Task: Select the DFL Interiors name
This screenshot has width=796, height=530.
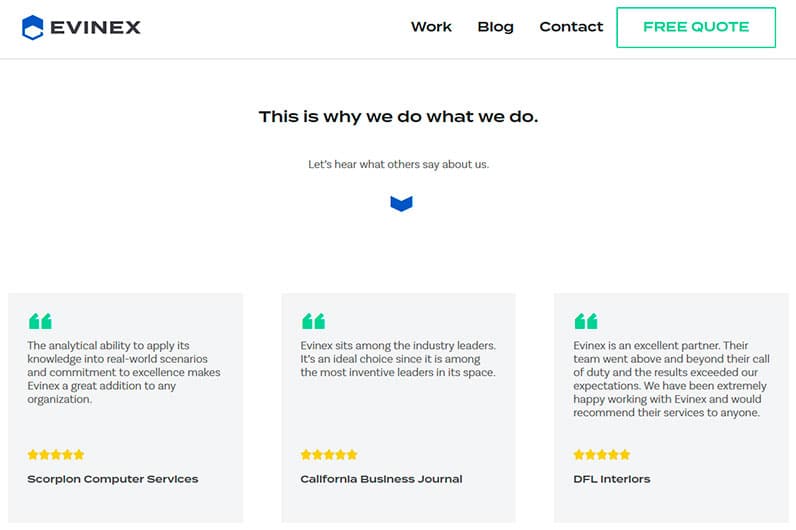Action: [612, 479]
